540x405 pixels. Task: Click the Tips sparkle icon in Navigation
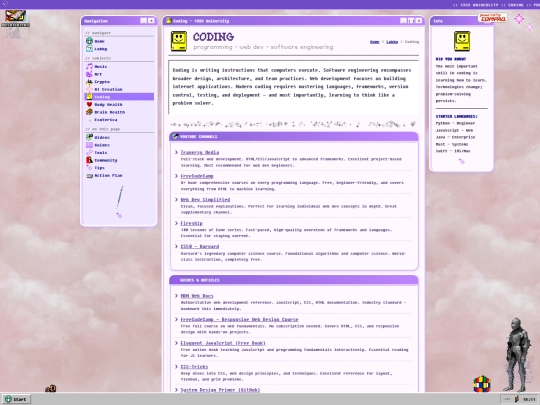click(x=89, y=168)
